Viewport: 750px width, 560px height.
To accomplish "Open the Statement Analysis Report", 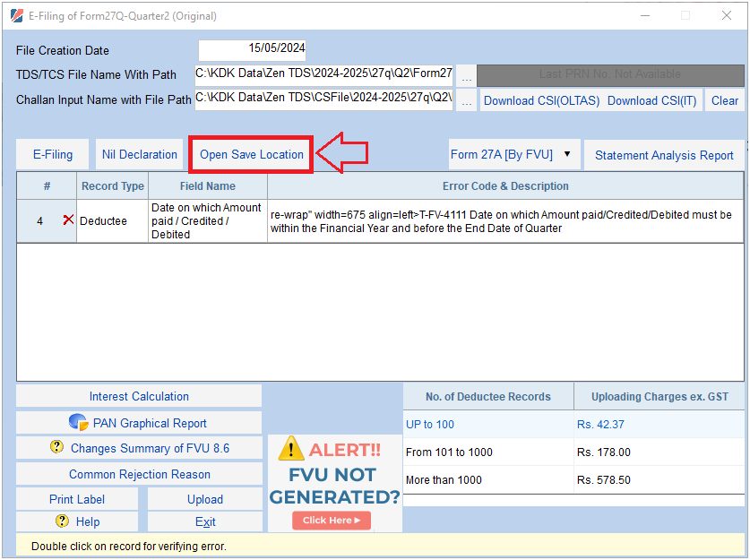I will click(x=664, y=155).
